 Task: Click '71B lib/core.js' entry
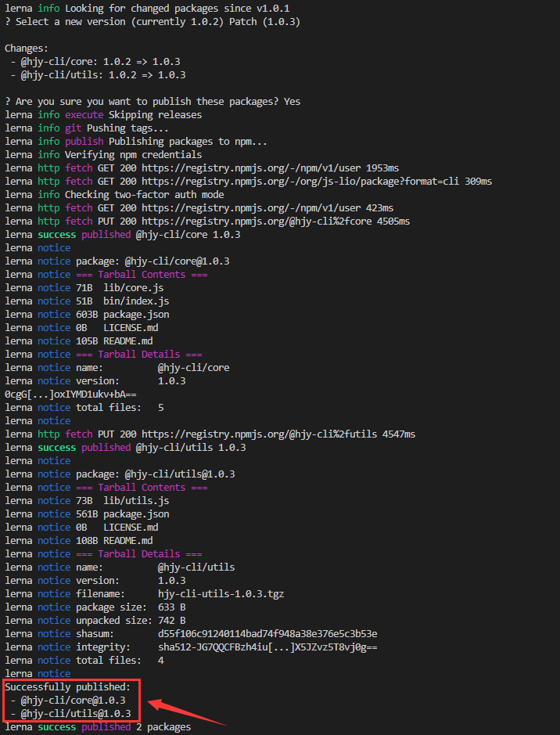coord(120,288)
